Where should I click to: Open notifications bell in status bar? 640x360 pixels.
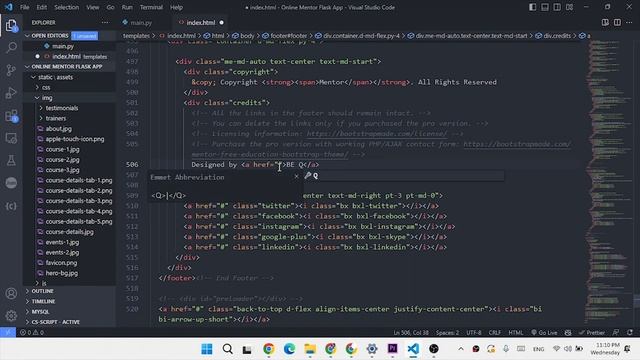point(630,332)
